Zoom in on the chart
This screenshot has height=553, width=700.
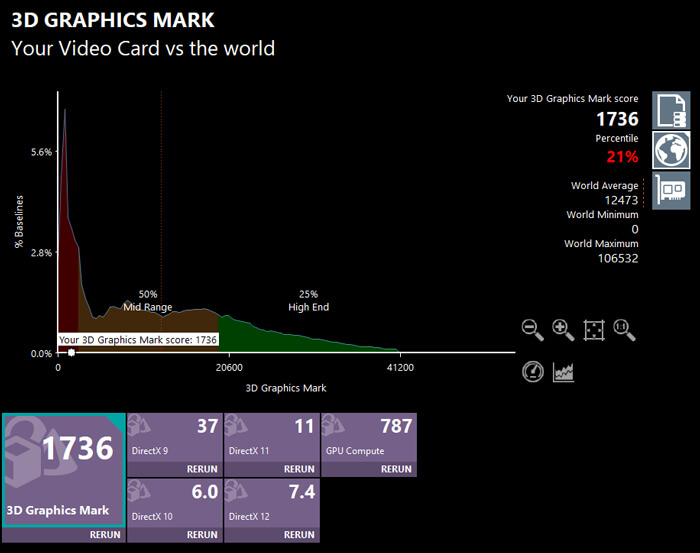click(x=563, y=329)
